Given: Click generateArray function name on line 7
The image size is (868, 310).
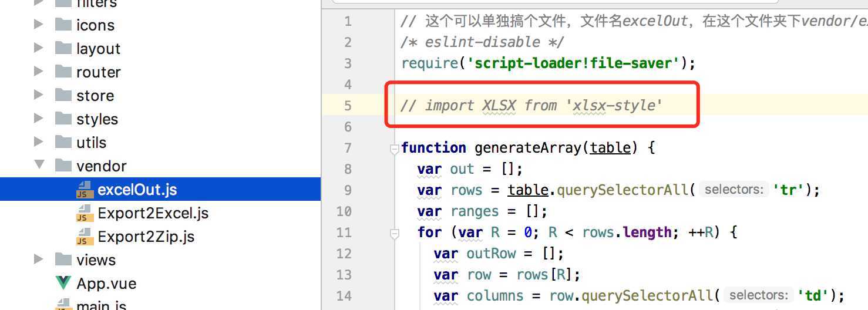Looking at the screenshot, I should pos(528,147).
